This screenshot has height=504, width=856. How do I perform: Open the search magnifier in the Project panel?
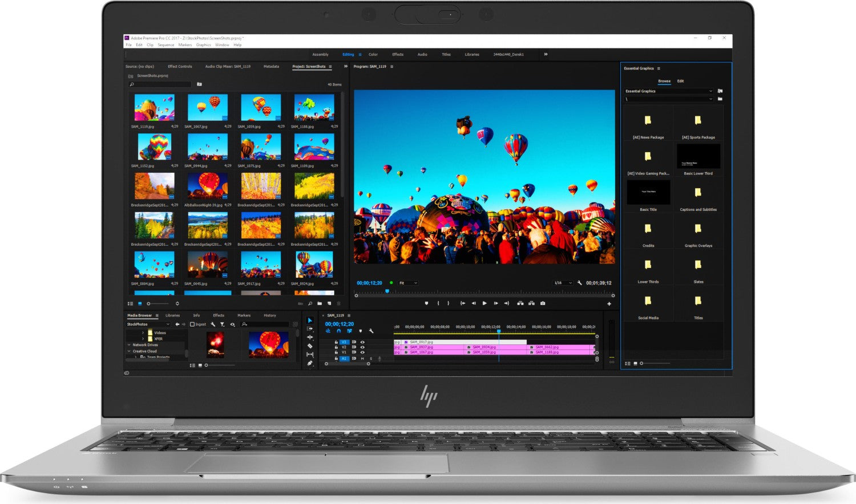(x=132, y=84)
